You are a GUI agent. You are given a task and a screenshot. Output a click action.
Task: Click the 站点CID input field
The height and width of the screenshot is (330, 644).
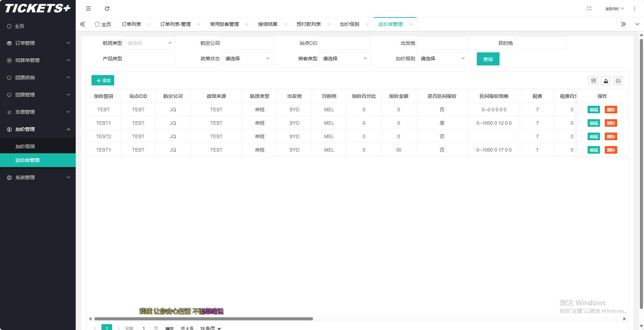coord(345,43)
